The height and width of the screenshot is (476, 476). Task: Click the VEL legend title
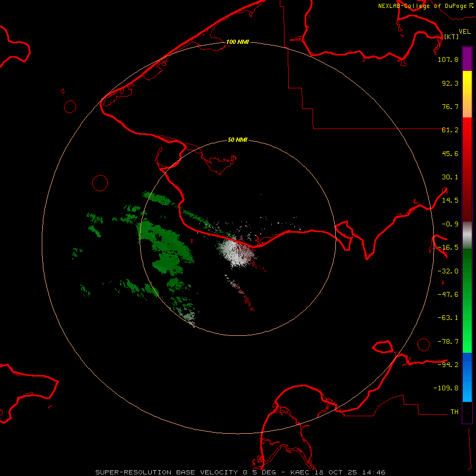[464, 31]
